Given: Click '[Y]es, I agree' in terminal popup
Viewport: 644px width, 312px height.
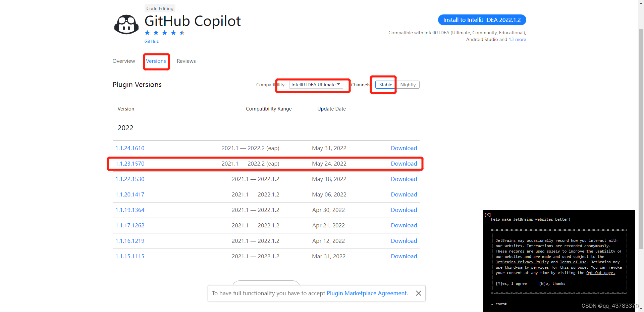Looking at the screenshot, I should 511,283.
